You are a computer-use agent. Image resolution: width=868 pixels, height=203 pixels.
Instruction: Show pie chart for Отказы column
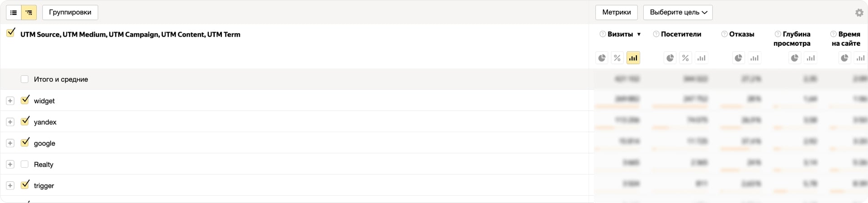pyautogui.click(x=738, y=58)
